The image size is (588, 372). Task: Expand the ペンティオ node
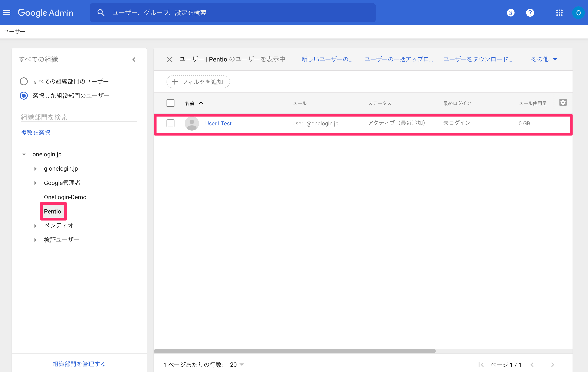[x=35, y=226]
